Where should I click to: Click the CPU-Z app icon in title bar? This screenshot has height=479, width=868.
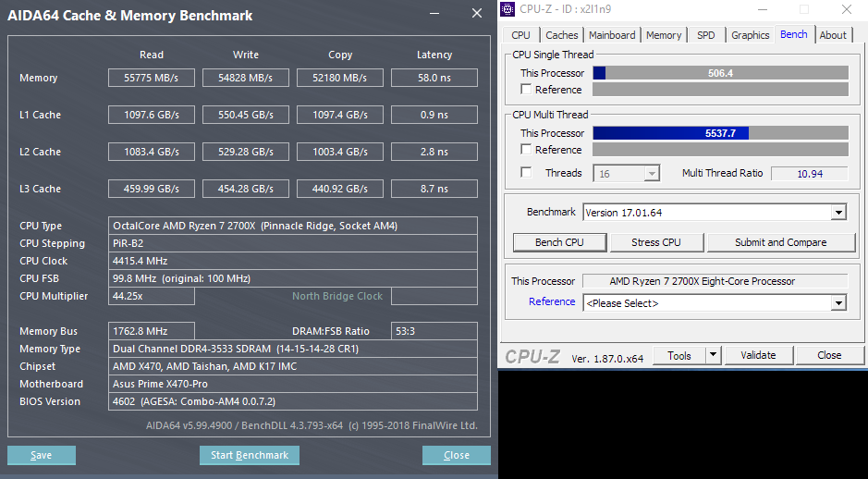click(x=507, y=9)
